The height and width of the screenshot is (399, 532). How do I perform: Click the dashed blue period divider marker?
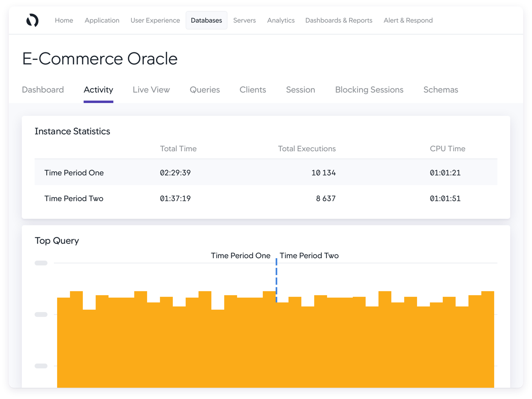(276, 280)
